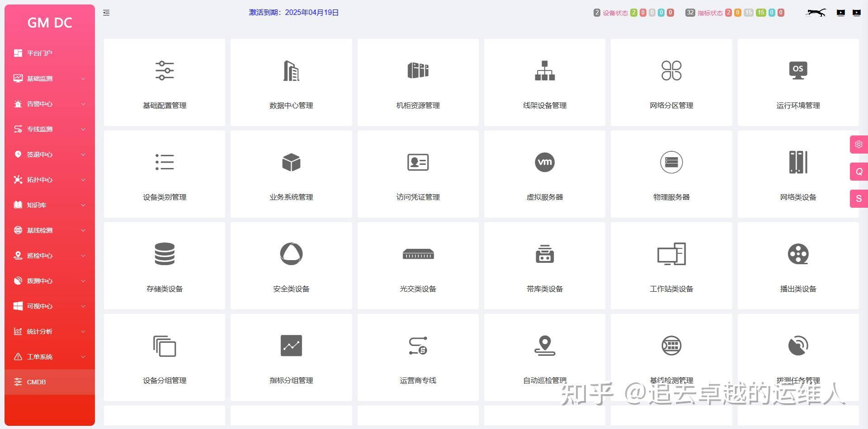Click 设备状态 label in header
Viewport: 868px width, 429px height.
pyautogui.click(x=615, y=13)
